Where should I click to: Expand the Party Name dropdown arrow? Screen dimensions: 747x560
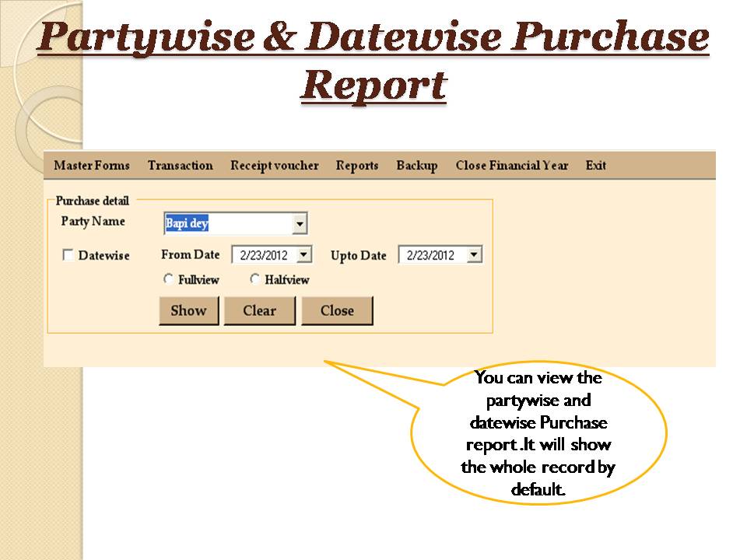pos(300,223)
